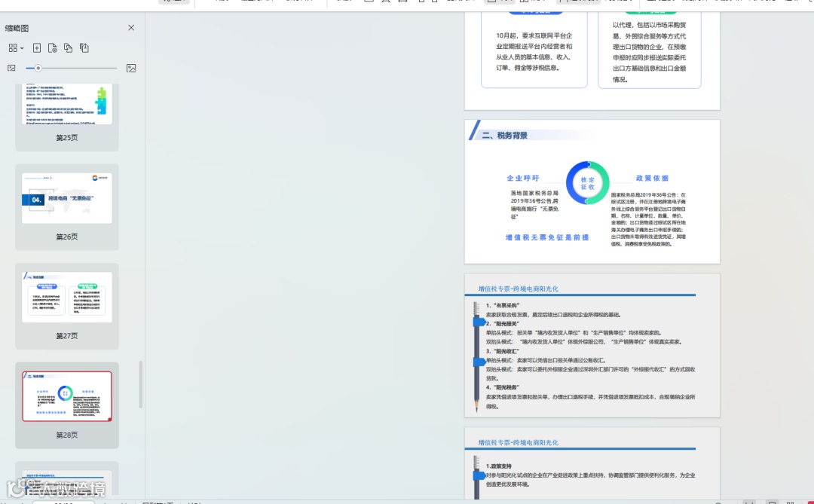The width and height of the screenshot is (814, 504).
Task: Click the 1.政策支持 line
Action: [499, 466]
